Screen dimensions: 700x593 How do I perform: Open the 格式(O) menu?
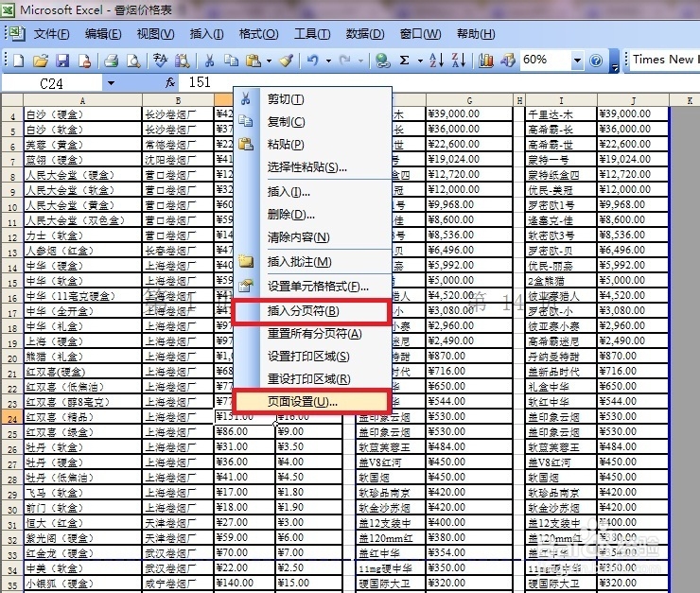(258, 34)
